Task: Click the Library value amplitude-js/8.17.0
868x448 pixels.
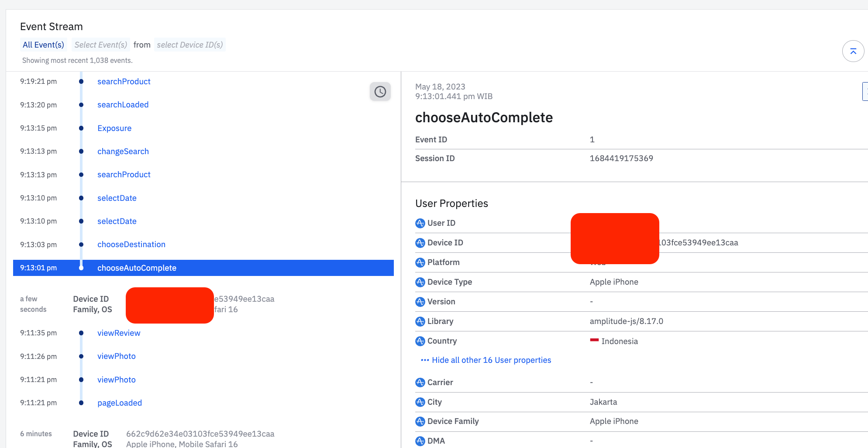Action: click(626, 321)
